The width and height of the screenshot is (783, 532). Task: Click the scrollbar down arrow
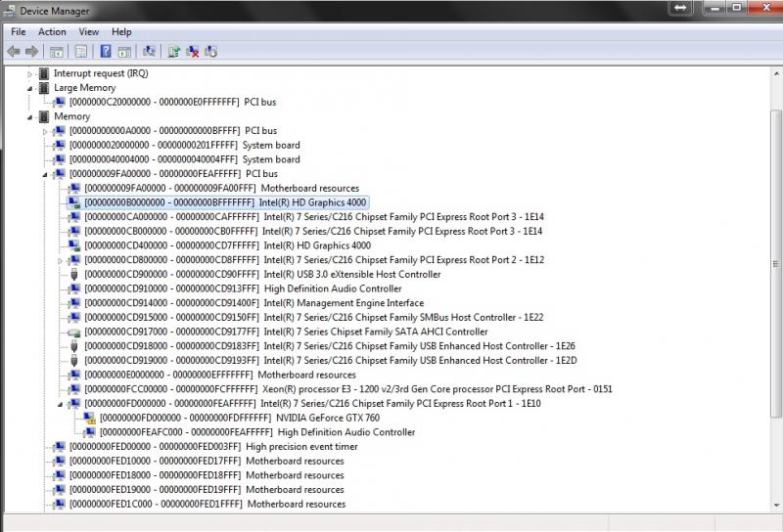pos(776,505)
